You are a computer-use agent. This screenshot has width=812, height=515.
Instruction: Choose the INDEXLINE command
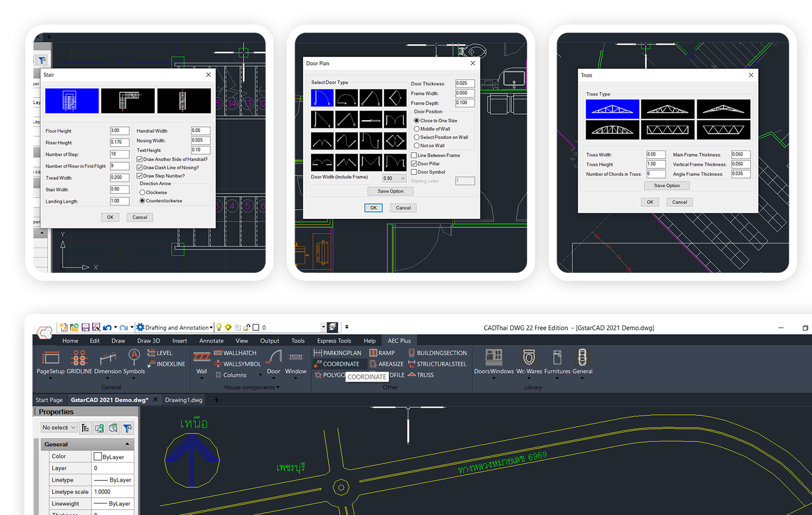[x=166, y=364]
